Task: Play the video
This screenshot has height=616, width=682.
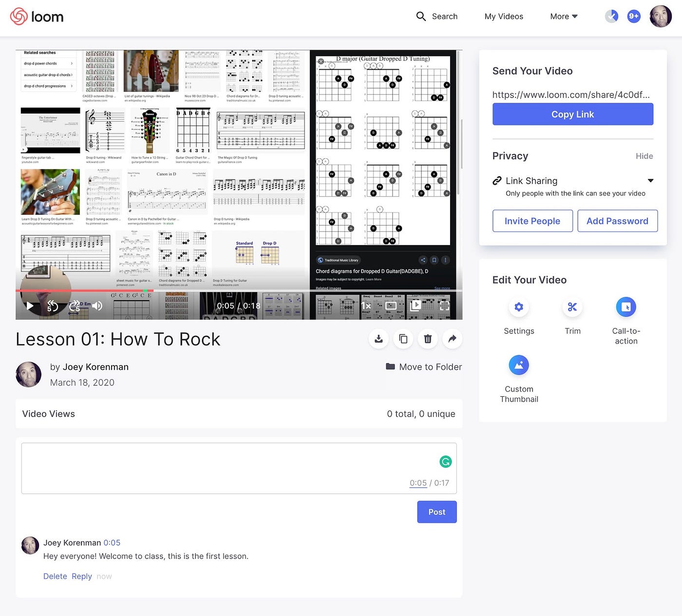Action: pyautogui.click(x=30, y=306)
